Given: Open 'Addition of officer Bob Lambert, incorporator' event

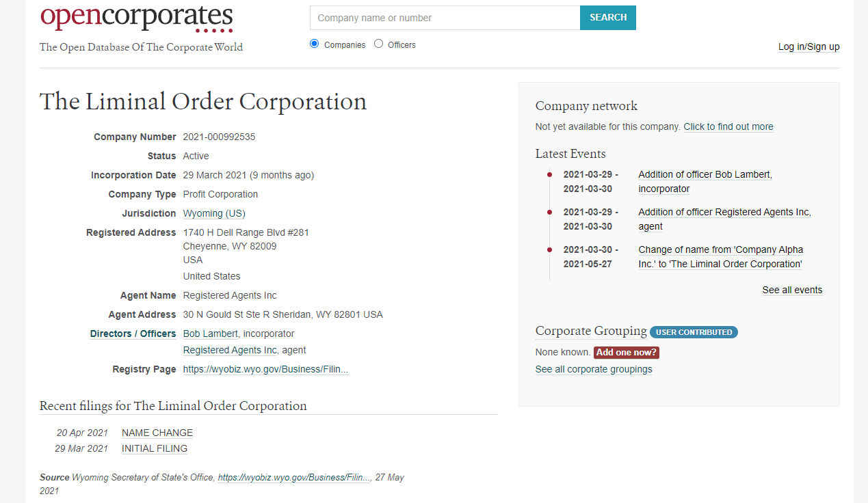Looking at the screenshot, I should 705,182.
